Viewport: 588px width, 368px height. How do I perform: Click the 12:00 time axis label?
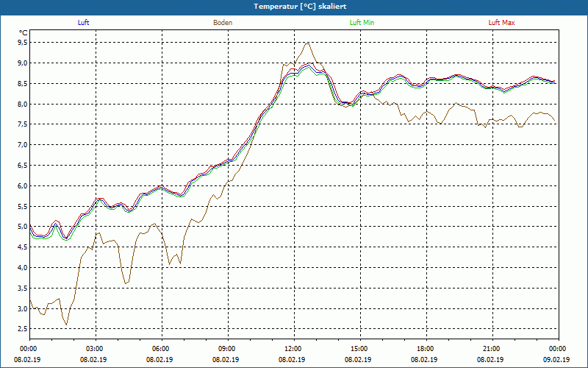tap(293, 349)
